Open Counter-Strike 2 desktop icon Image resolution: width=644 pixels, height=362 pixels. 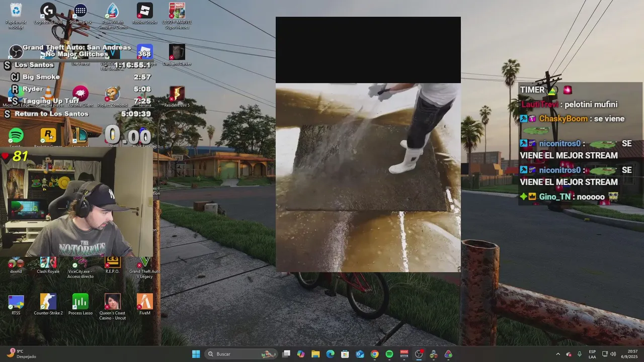(x=48, y=305)
